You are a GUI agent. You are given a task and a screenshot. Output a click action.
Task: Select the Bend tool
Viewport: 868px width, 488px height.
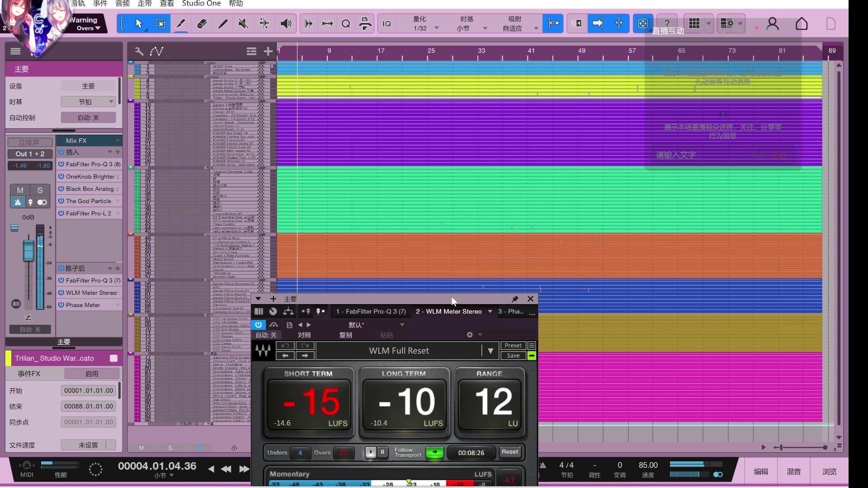[x=264, y=23]
